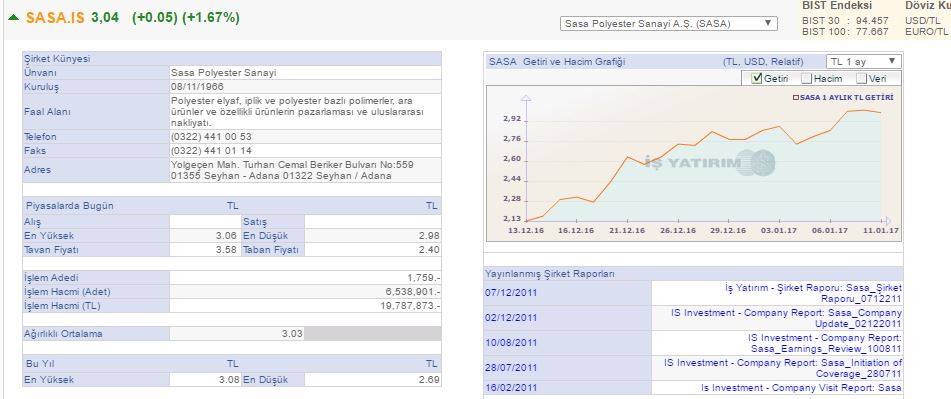This screenshot has width=951, height=399.
Task: Click the BIST 100 index value
Action: coord(872,32)
